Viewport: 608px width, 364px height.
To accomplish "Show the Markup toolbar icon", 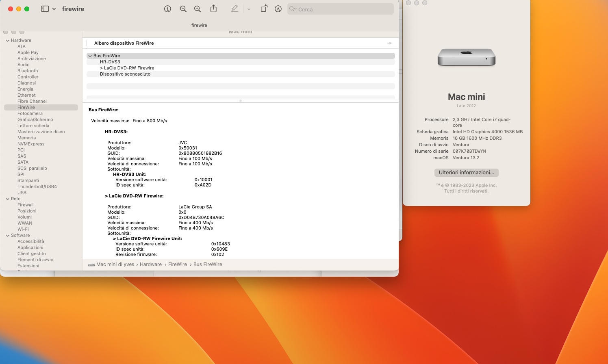I will pyautogui.click(x=278, y=9).
